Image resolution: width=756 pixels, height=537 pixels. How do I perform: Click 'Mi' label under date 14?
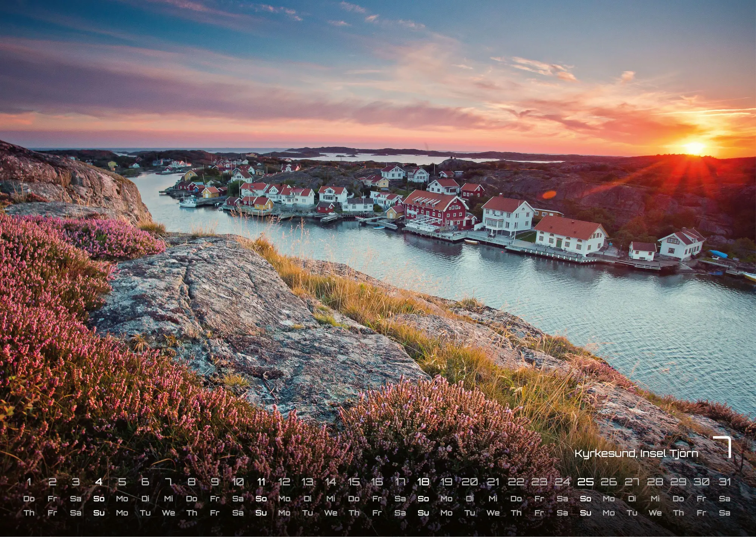click(x=331, y=499)
